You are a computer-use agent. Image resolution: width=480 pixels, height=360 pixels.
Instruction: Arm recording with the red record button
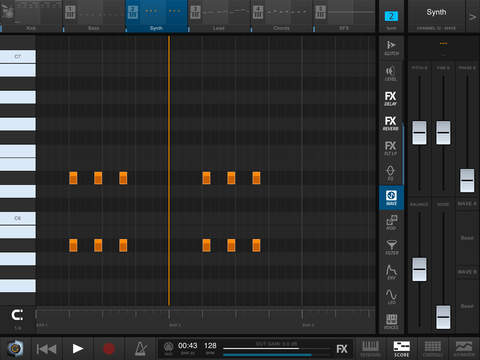[109, 349]
